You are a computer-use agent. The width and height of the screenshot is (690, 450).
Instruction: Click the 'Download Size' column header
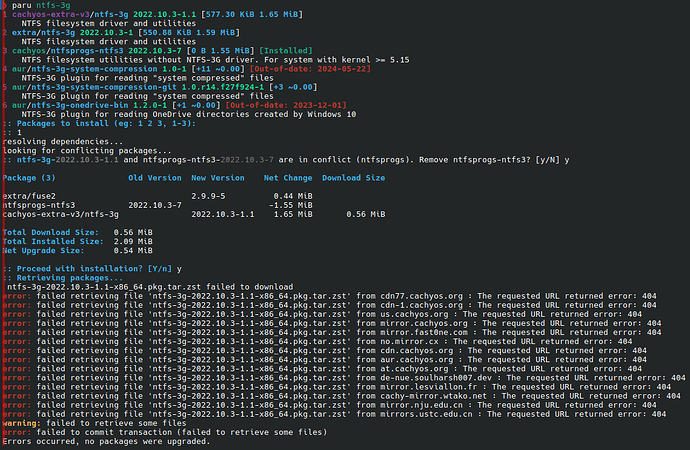353,178
